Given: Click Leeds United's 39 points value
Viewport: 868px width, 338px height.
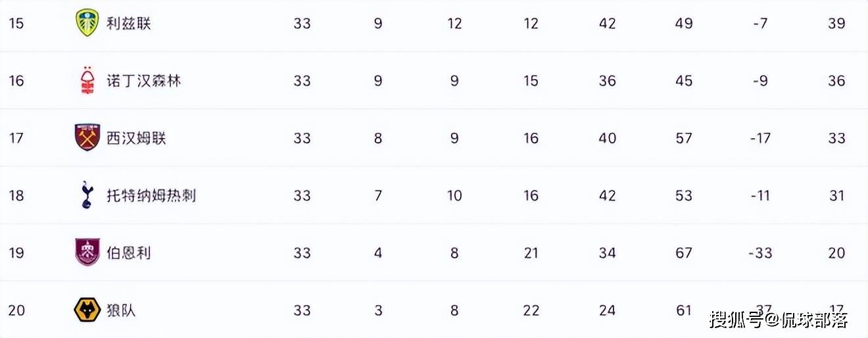Looking at the screenshot, I should pos(836,24).
